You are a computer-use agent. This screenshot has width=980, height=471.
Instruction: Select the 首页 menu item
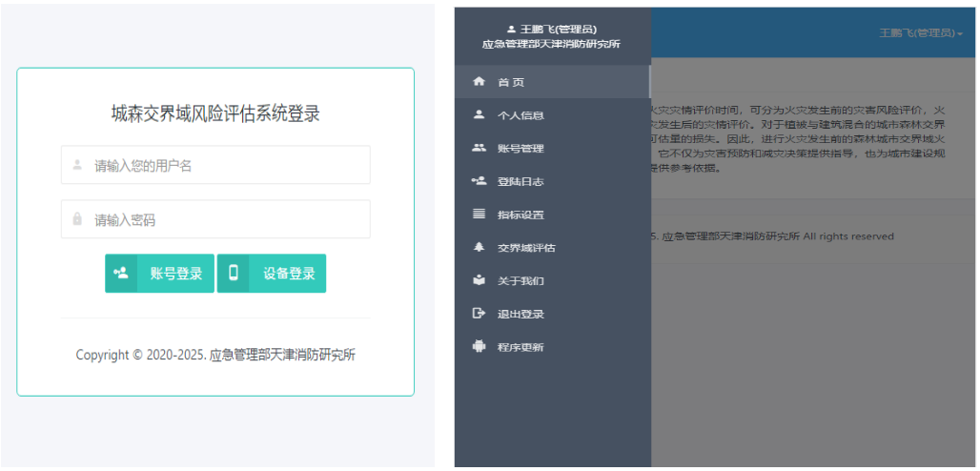click(511, 83)
